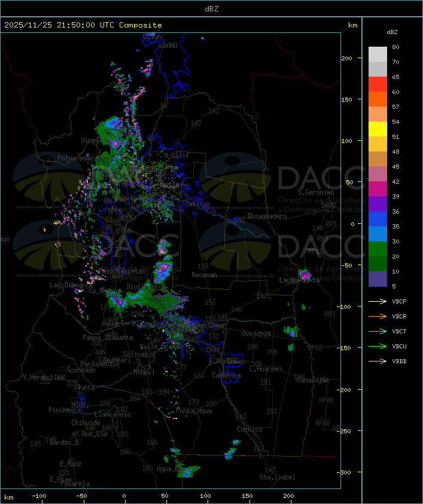Select the purple 36-39 dBZ swatch
The width and height of the screenshot is (423, 504).
[x=378, y=204]
